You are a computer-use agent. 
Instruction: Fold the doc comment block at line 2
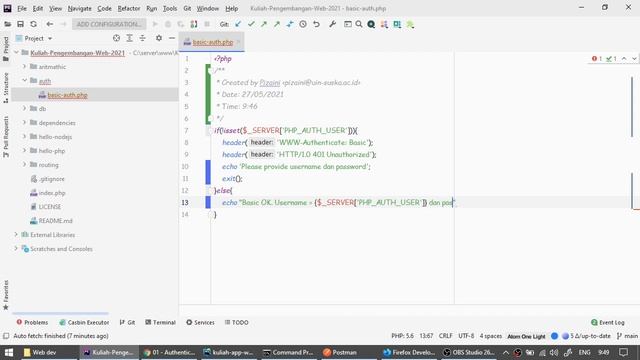(x=211, y=71)
